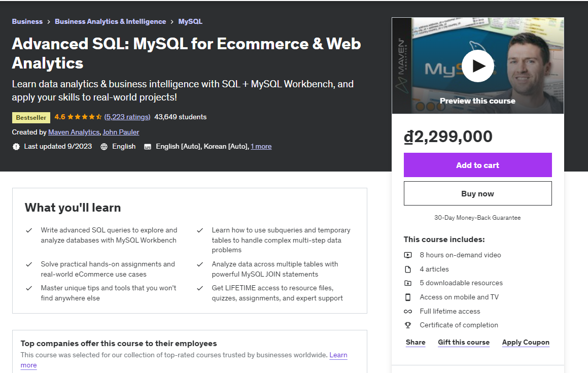Add the course to cart
588x373 pixels.
pyautogui.click(x=477, y=165)
